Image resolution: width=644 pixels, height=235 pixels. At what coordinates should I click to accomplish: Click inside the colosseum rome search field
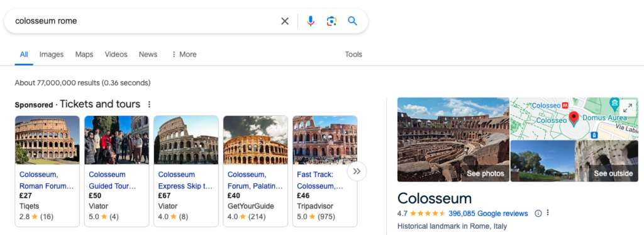click(144, 21)
